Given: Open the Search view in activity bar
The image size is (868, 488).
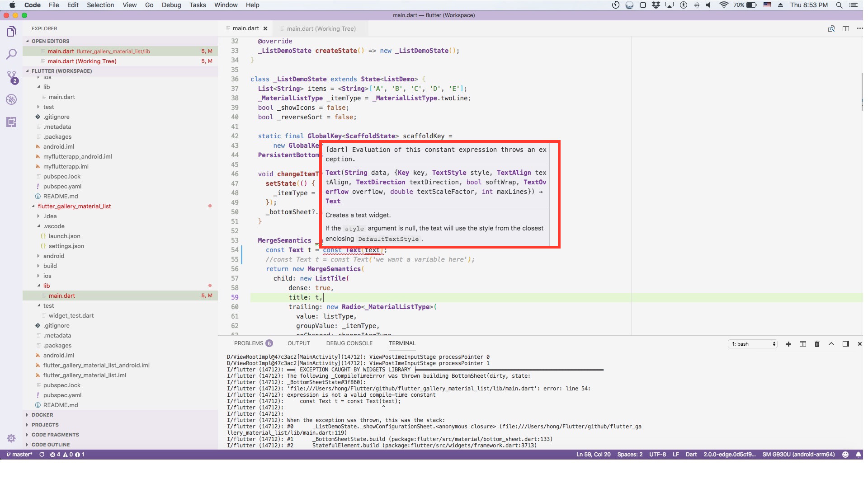Looking at the screenshot, I should coord(12,54).
